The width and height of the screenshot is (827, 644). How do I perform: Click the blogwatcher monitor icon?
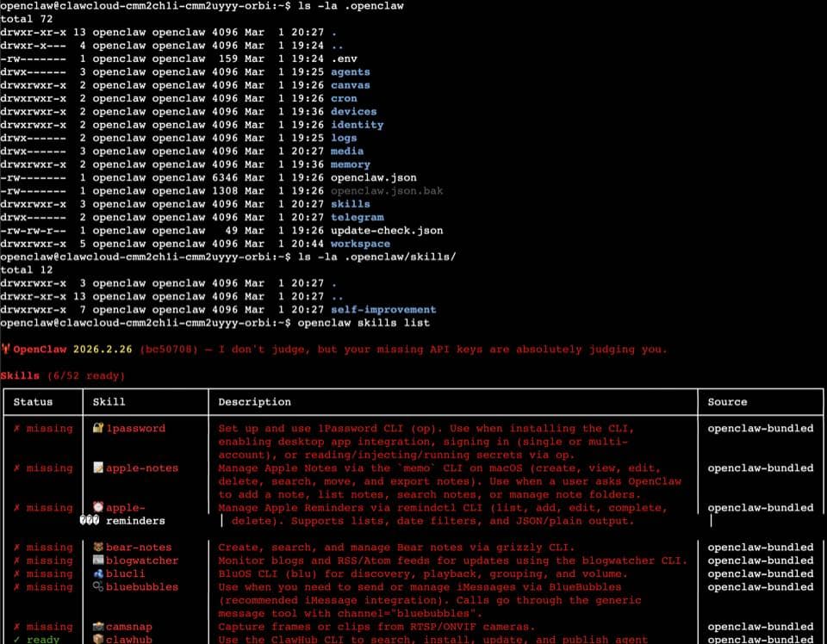click(x=97, y=560)
